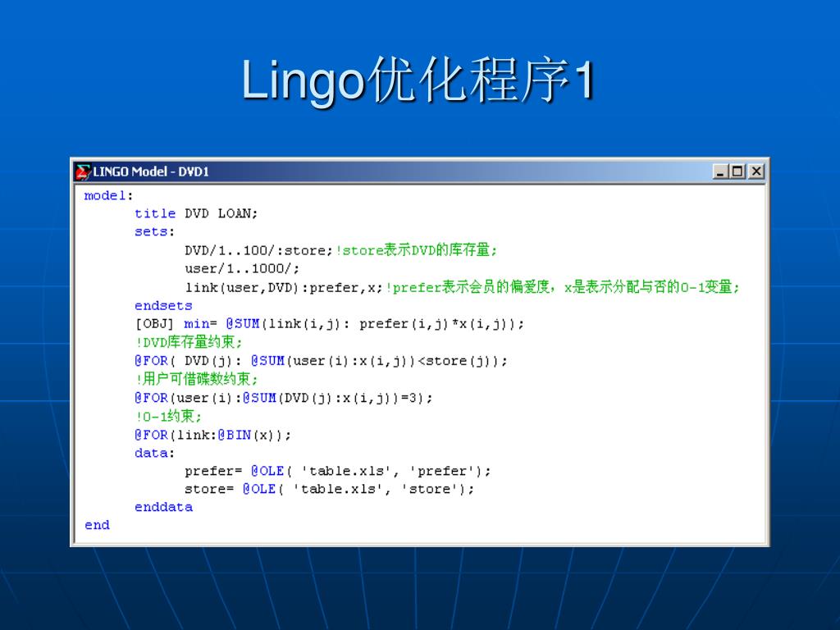
Task: Click the 'sets:' keyword
Action: [154, 232]
